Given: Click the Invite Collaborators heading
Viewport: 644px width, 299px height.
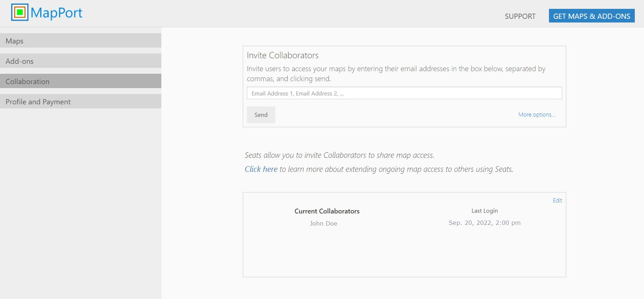Looking at the screenshot, I should click(x=283, y=55).
